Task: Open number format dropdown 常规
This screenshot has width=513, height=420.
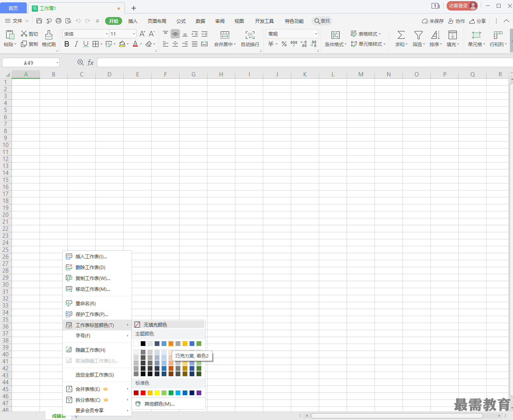Action: 316,34
